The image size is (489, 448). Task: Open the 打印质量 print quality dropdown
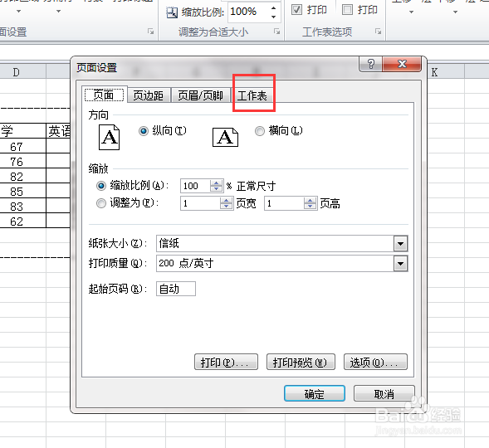(x=400, y=264)
